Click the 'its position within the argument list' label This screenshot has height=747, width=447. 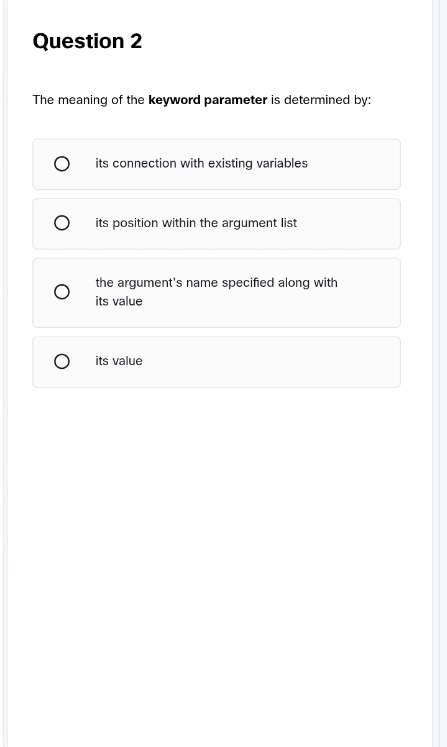click(196, 223)
